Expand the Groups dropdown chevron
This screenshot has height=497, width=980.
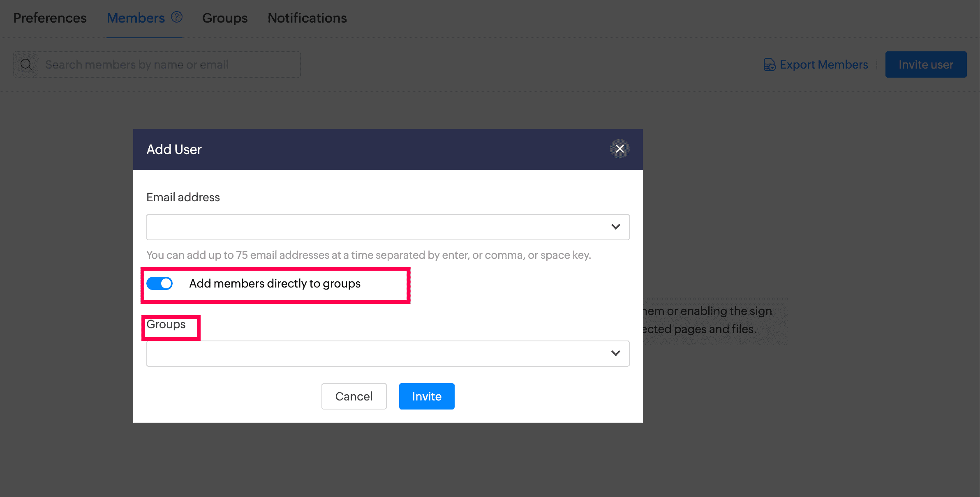[x=615, y=353]
